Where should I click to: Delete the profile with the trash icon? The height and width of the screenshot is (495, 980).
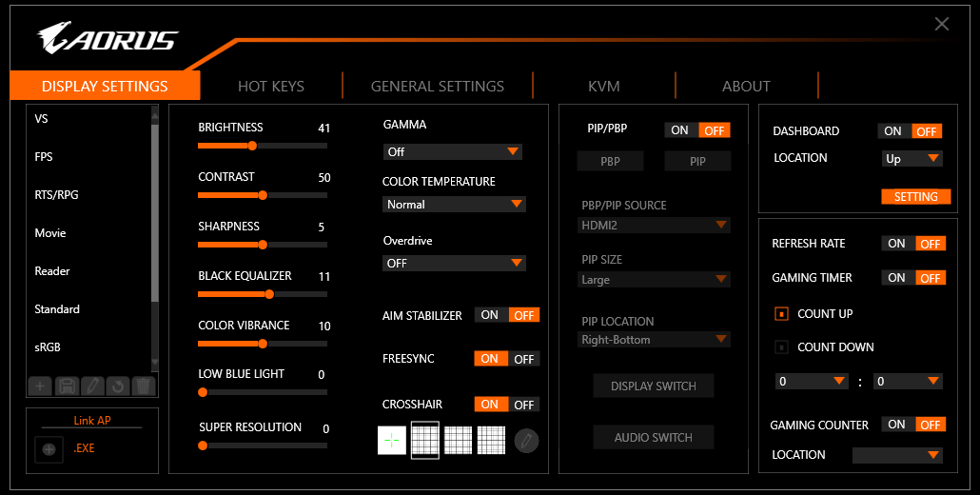pyautogui.click(x=143, y=386)
